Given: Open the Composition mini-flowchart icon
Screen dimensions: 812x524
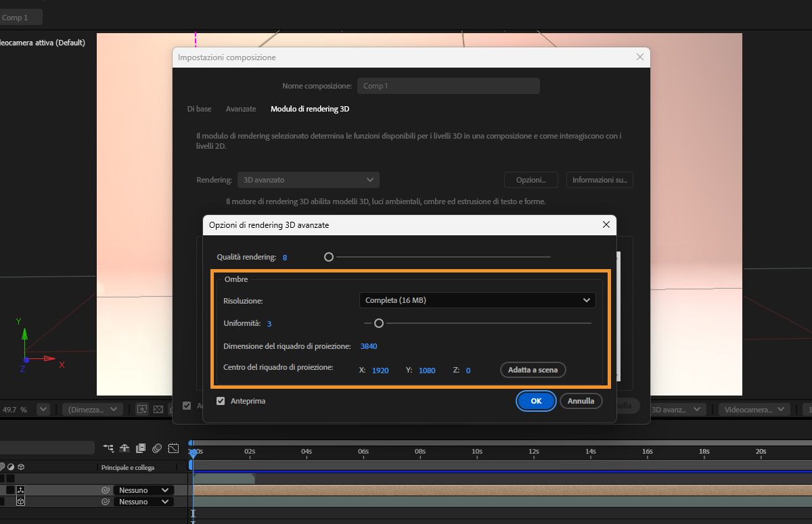Looking at the screenshot, I should [108, 448].
